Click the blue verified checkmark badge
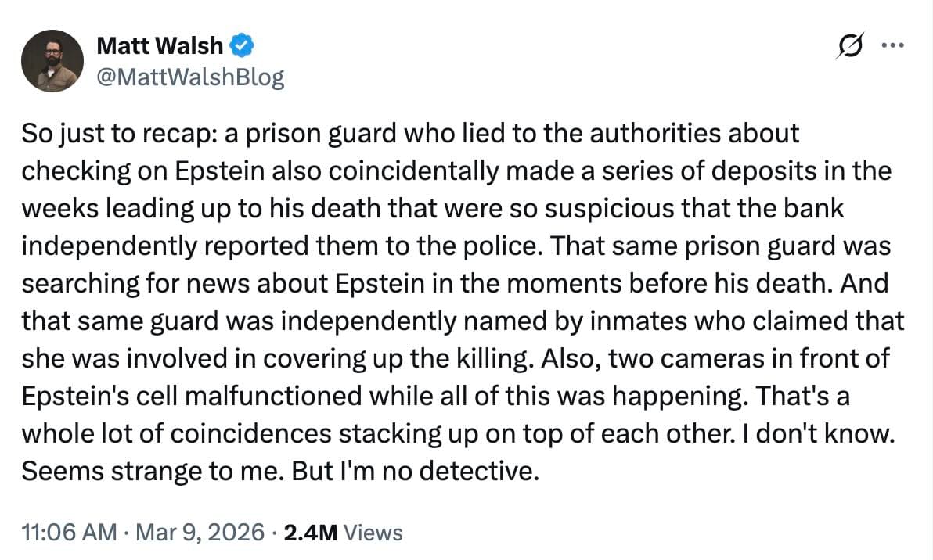Image resolution: width=933 pixels, height=560 pixels. tap(242, 45)
